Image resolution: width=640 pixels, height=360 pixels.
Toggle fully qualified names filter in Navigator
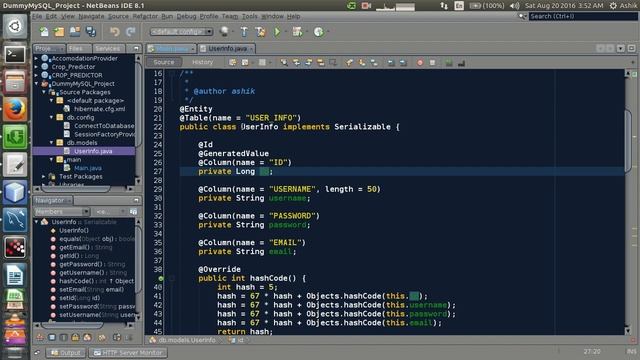point(102,337)
